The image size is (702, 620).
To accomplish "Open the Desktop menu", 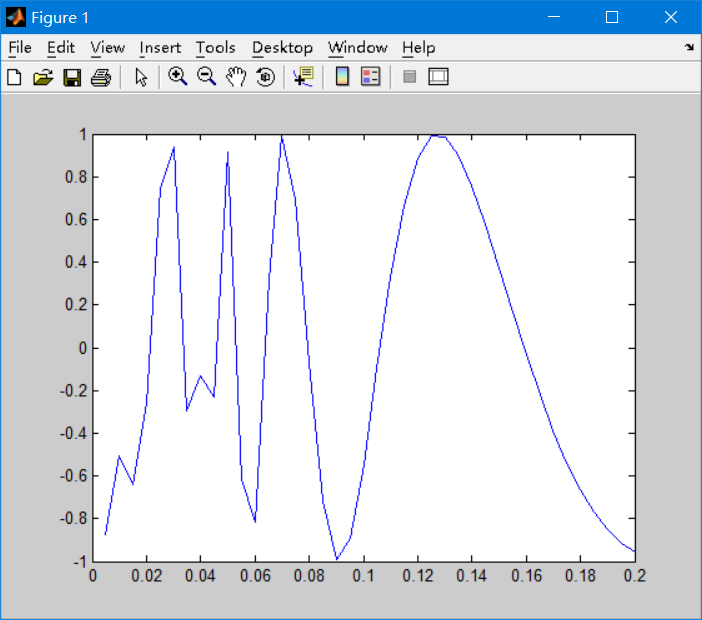I will (x=283, y=47).
